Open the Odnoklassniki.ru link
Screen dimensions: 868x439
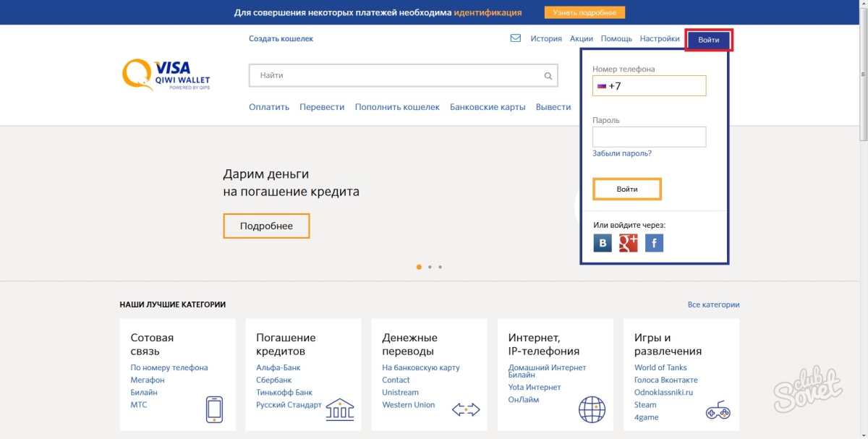click(x=664, y=392)
